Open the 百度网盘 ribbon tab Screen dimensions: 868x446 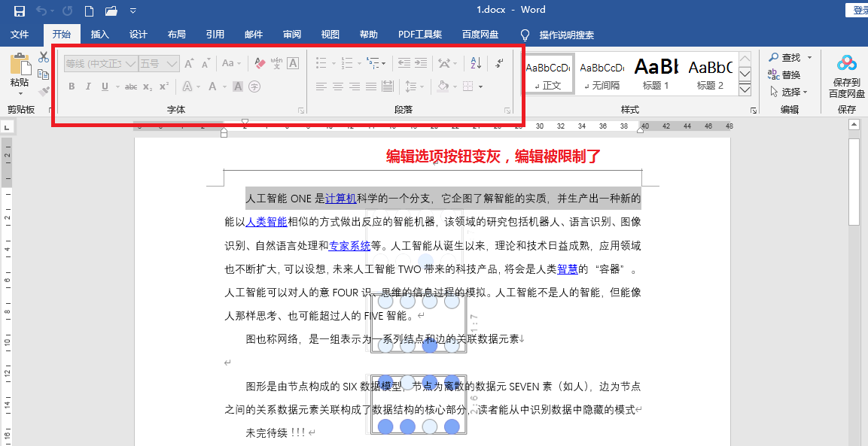[480, 35]
